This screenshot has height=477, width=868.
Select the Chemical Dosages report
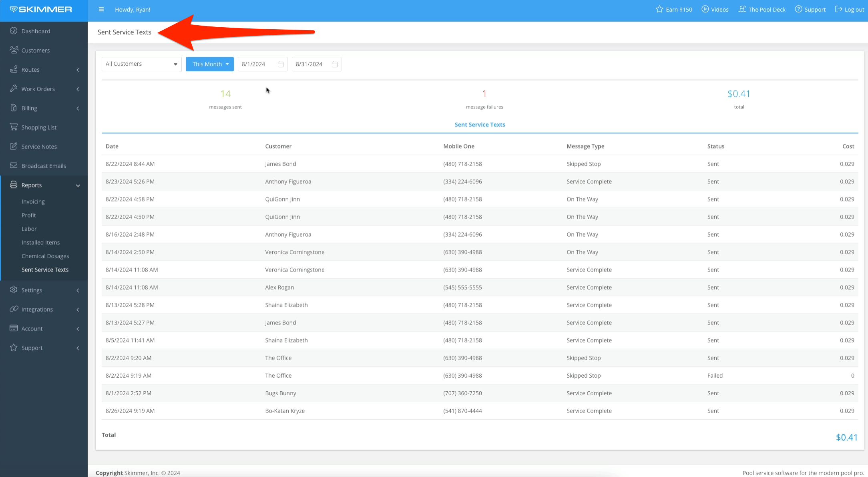coord(45,256)
